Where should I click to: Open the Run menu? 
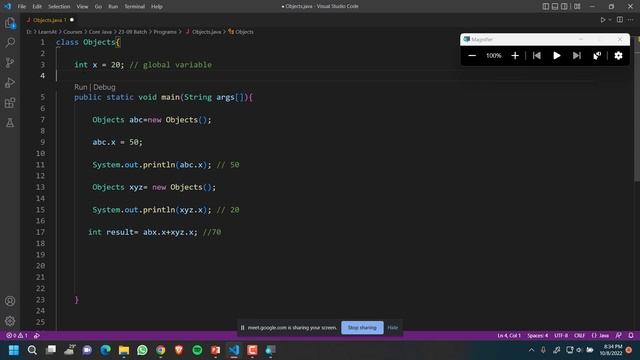pyautogui.click(x=113, y=7)
